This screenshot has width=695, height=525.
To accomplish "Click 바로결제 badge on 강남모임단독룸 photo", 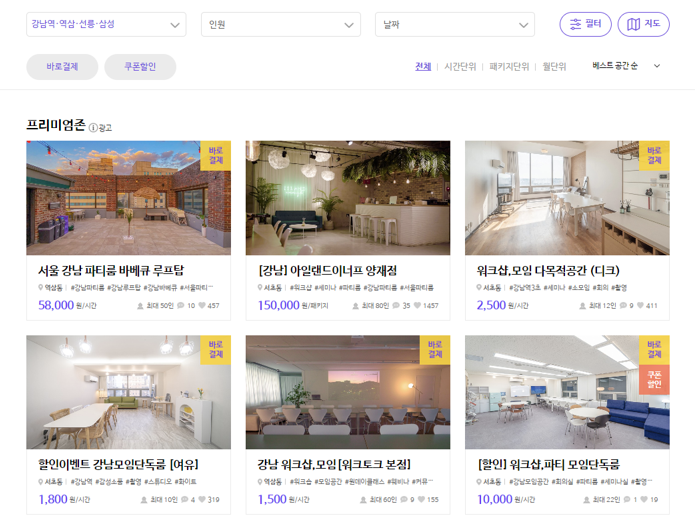I will click(x=215, y=350).
